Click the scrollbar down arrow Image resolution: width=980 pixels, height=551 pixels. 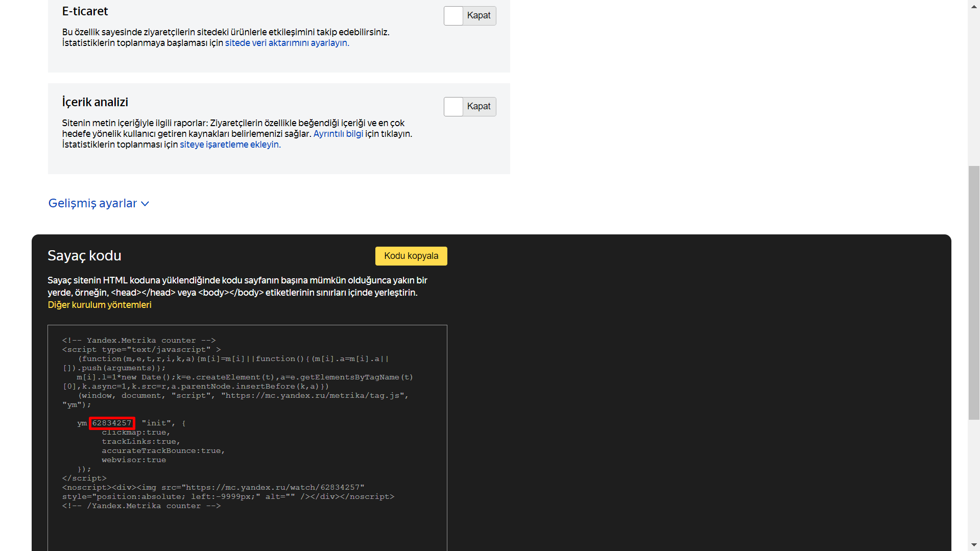point(974,545)
